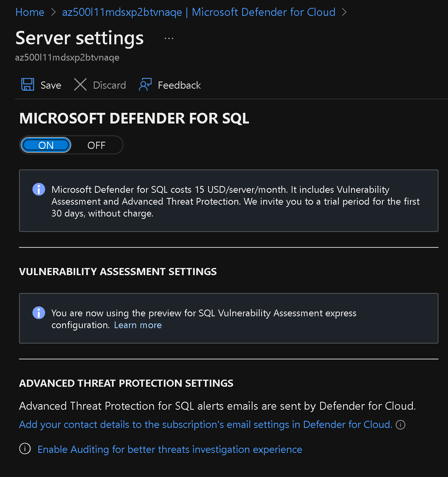448x477 pixels.
Task: Click the info icon in the pricing banner
Action: (38, 189)
